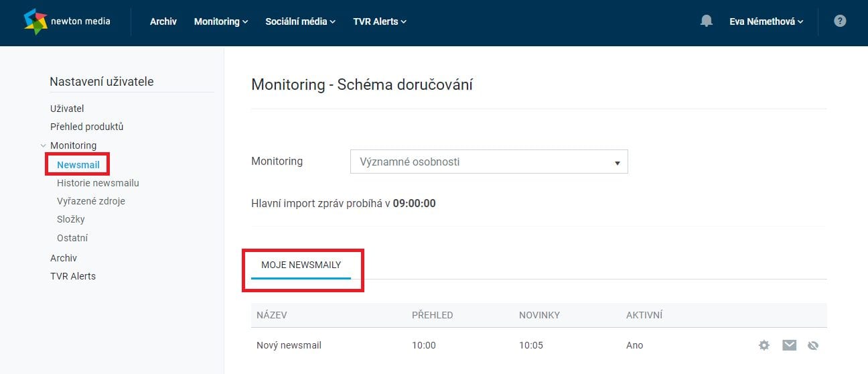Image resolution: width=868 pixels, height=374 pixels.
Task: Select Složky in the sidebar
Action: (x=71, y=219)
